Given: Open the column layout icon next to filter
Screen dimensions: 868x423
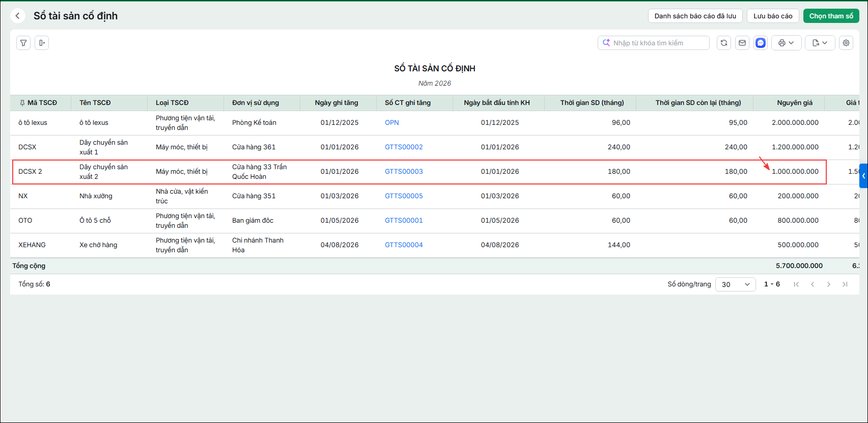Looking at the screenshot, I should point(42,43).
